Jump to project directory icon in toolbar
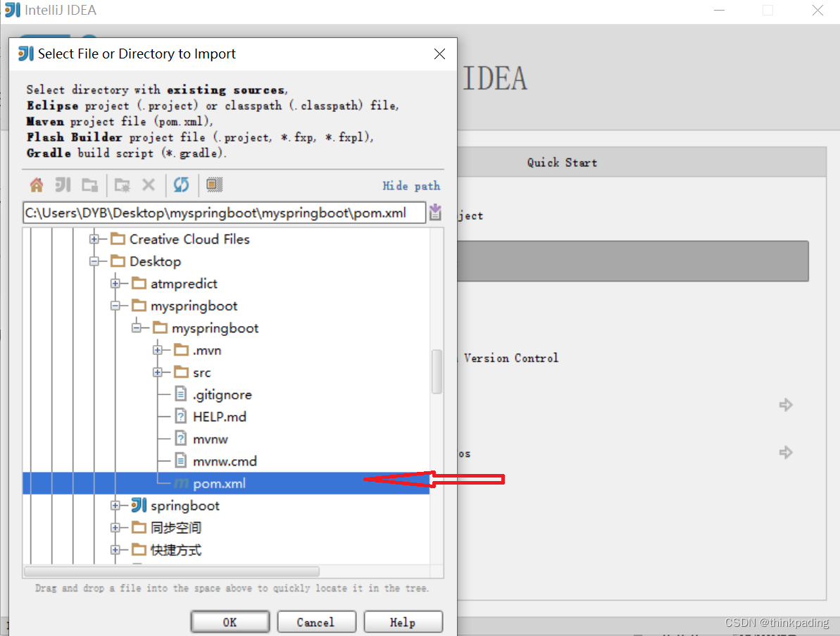840x636 pixels. click(x=63, y=185)
